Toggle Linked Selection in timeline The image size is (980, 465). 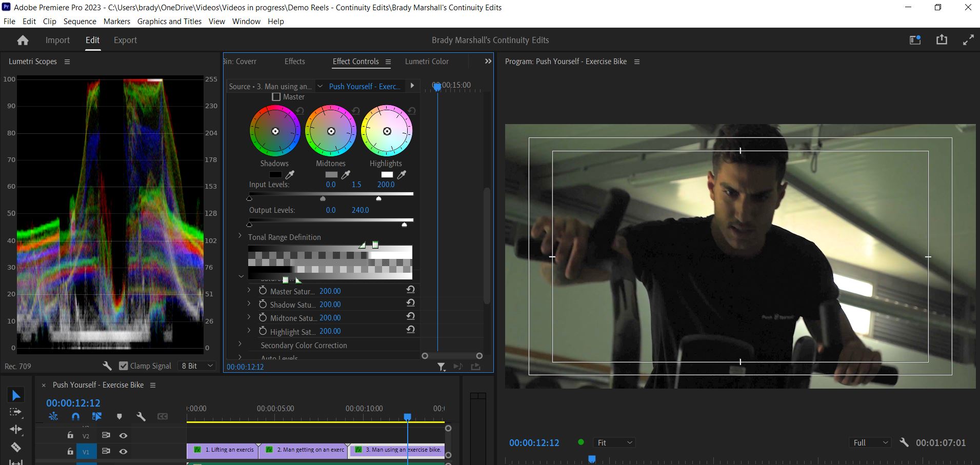(97, 416)
